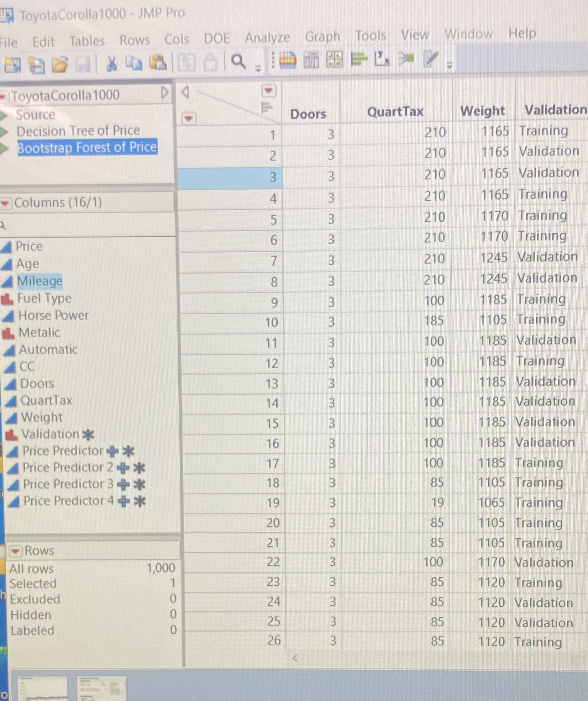Select the Open file toolbar icon
The height and width of the screenshot is (701, 588).
click(60, 63)
